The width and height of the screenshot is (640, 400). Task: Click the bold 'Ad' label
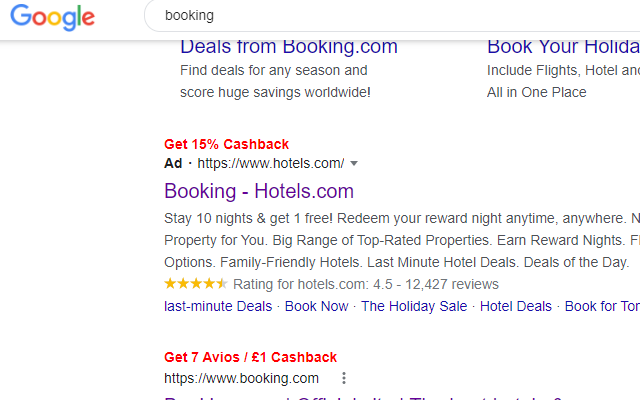[173, 163]
